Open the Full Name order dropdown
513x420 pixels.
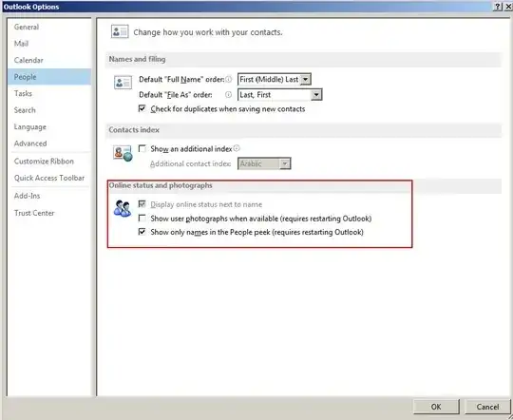305,79
